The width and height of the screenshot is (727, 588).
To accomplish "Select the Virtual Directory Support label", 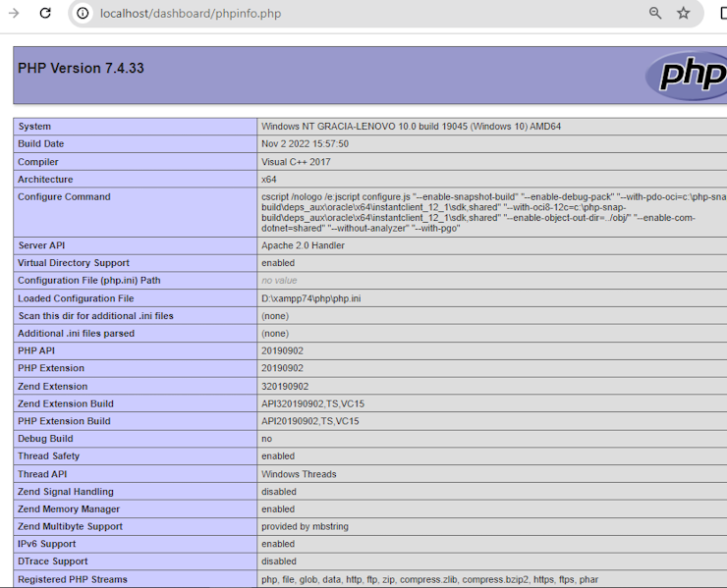I will tap(74, 263).
